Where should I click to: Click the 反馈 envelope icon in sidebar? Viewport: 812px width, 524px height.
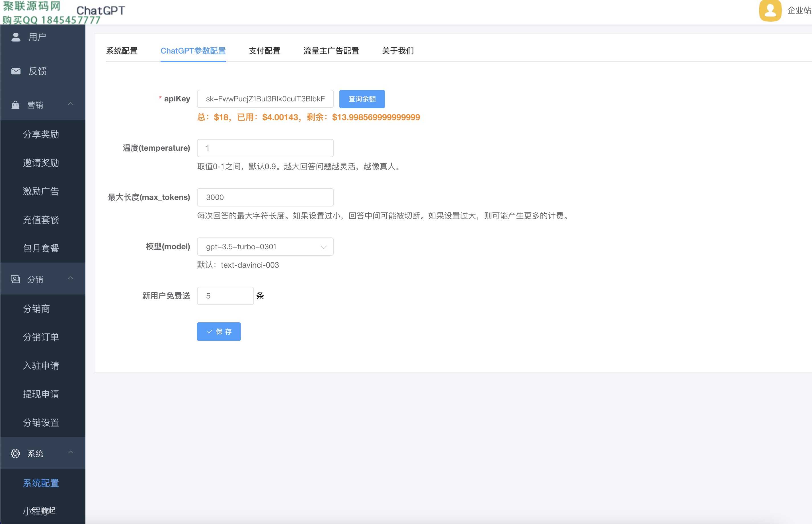pyautogui.click(x=16, y=71)
